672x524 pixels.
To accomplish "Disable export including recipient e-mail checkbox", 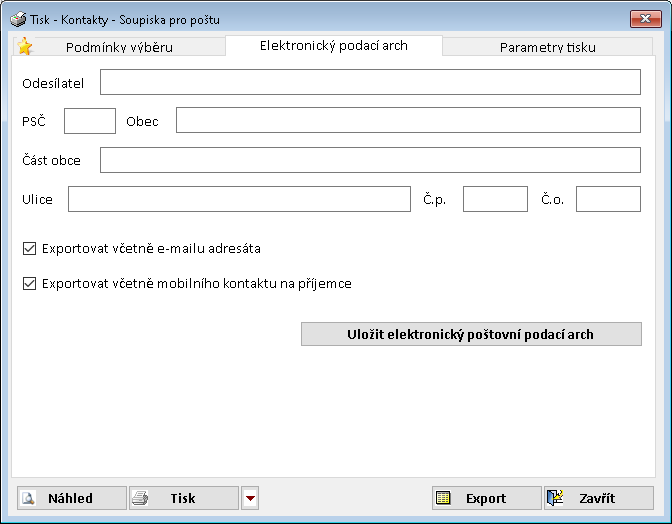I will point(29,248).
